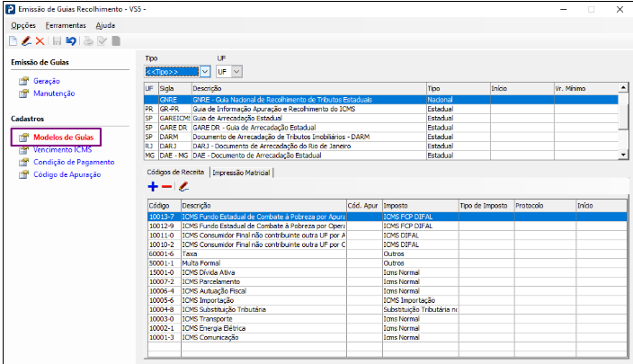
Task: Open the Modelos de Guias link
Action: click(x=63, y=138)
